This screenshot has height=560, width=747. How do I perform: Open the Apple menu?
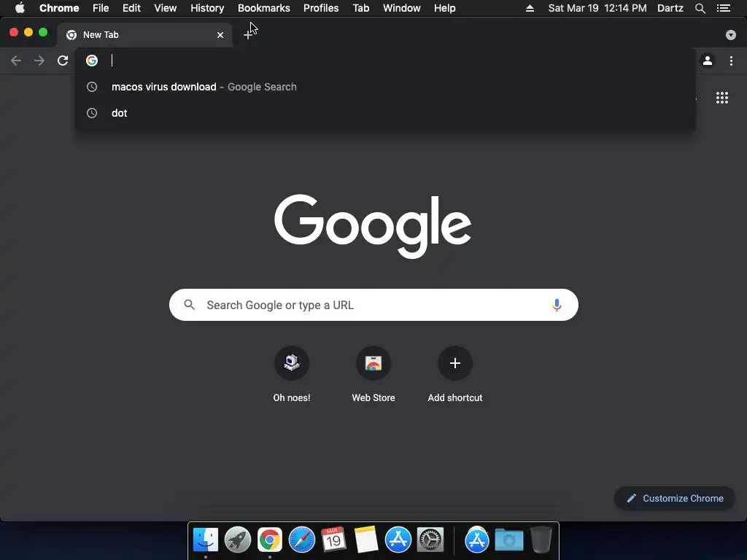point(20,8)
